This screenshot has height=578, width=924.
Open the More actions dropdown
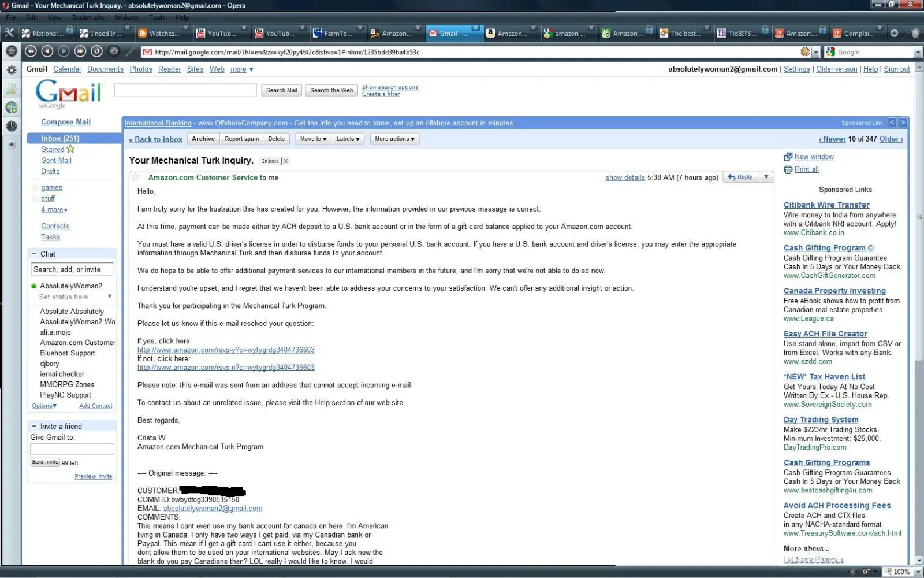[395, 139]
